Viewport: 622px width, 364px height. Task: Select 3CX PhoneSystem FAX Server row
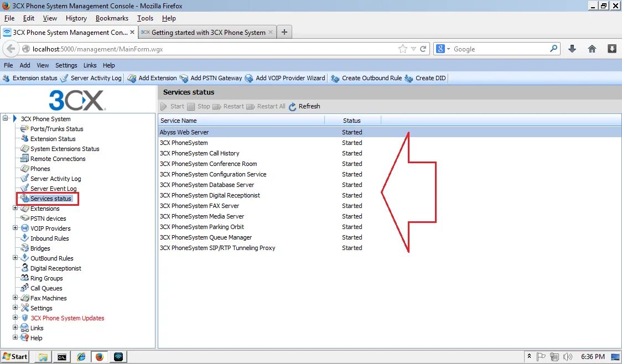pyautogui.click(x=390, y=206)
